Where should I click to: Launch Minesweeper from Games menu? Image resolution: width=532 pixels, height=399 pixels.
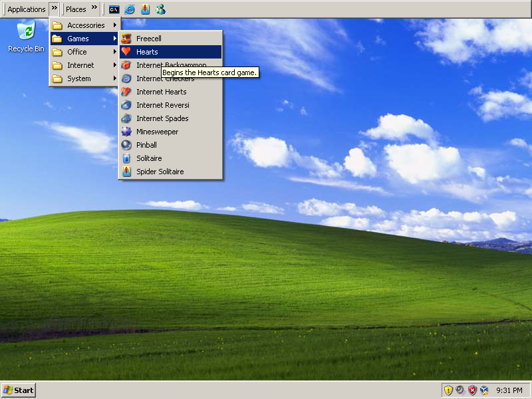click(171, 132)
